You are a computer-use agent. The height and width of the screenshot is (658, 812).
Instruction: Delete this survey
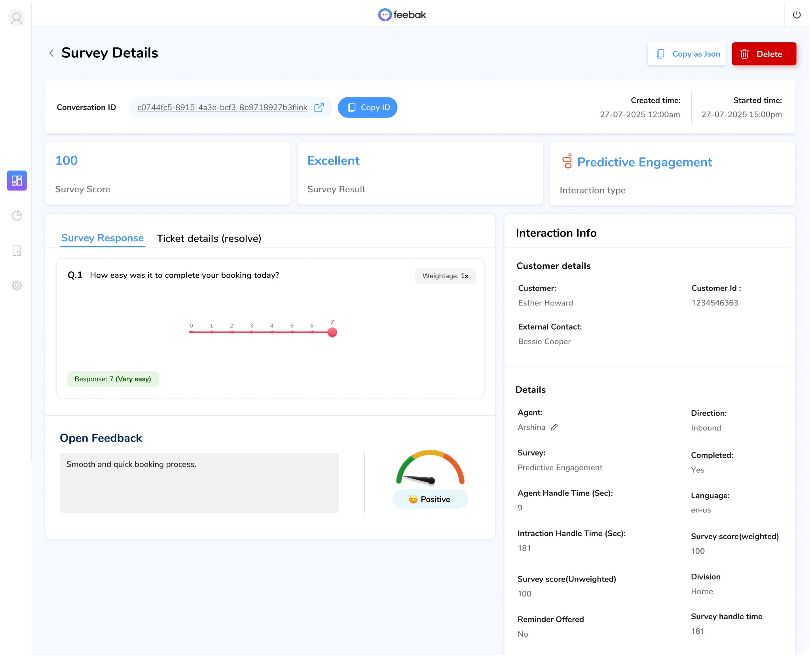(x=764, y=54)
